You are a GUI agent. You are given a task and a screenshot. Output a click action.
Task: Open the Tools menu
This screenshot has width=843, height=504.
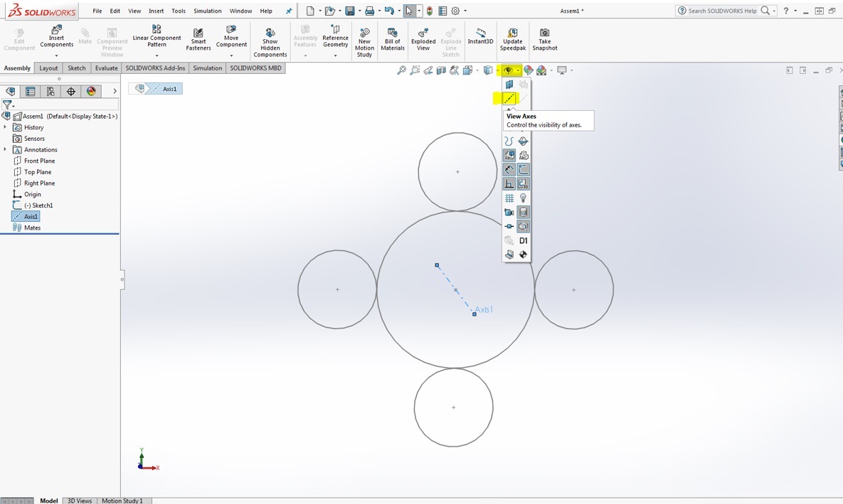[x=179, y=11]
